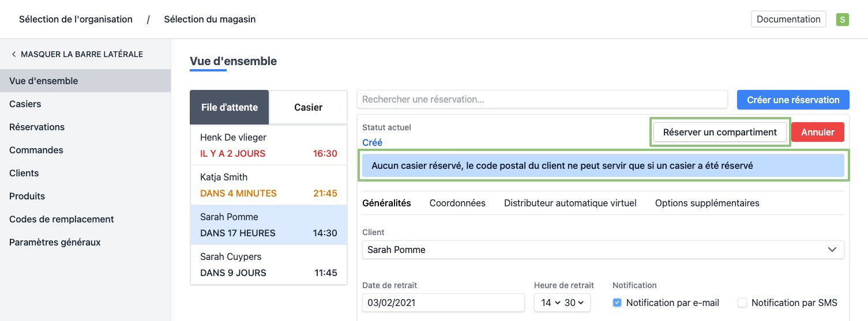Screen dimensions: 868x321
Task: Select Katja Smith in the queue
Action: pos(268,185)
